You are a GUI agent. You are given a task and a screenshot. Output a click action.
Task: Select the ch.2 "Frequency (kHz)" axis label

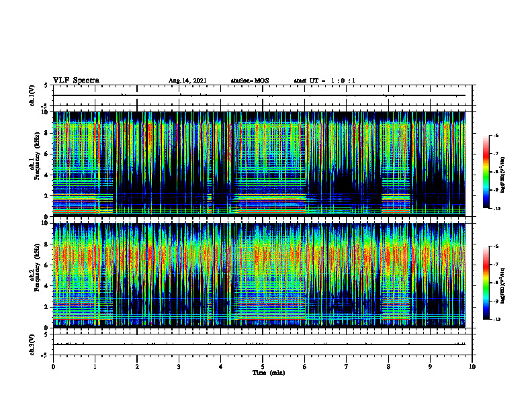(37, 267)
